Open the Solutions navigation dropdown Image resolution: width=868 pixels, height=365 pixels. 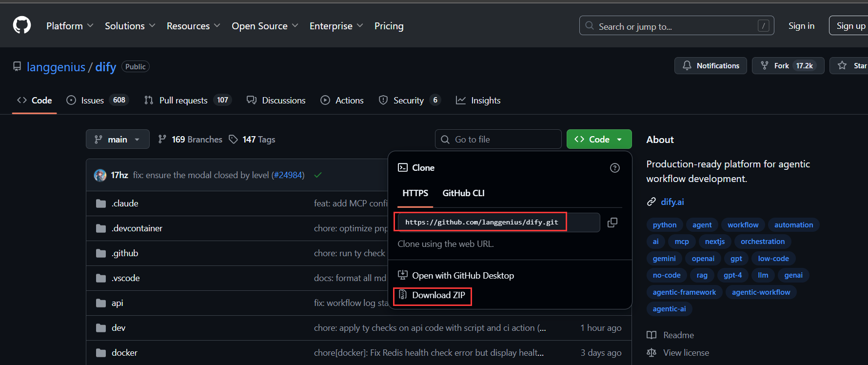tap(130, 26)
